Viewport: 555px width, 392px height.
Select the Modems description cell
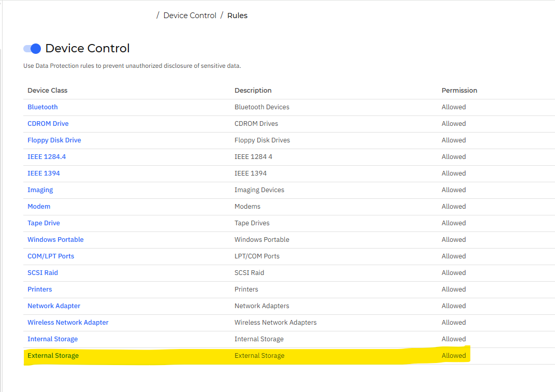[247, 207]
